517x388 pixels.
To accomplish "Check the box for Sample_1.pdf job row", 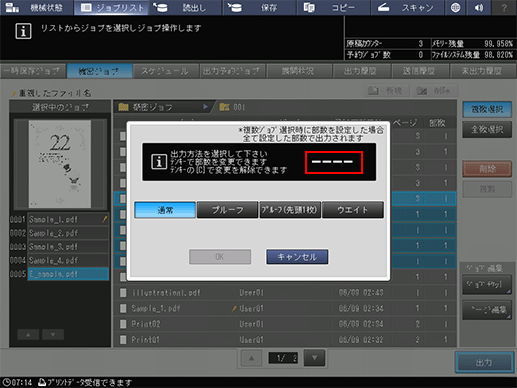I will coord(123,308).
